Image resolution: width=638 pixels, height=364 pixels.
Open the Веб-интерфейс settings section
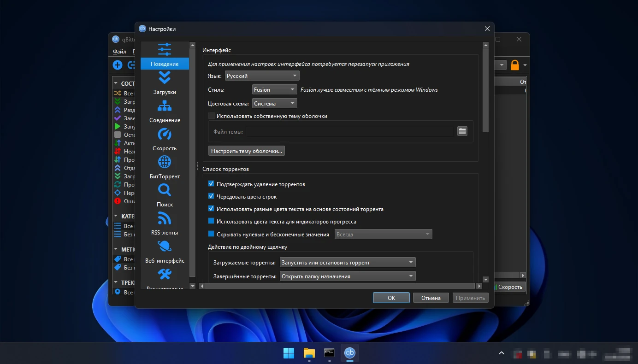click(165, 252)
